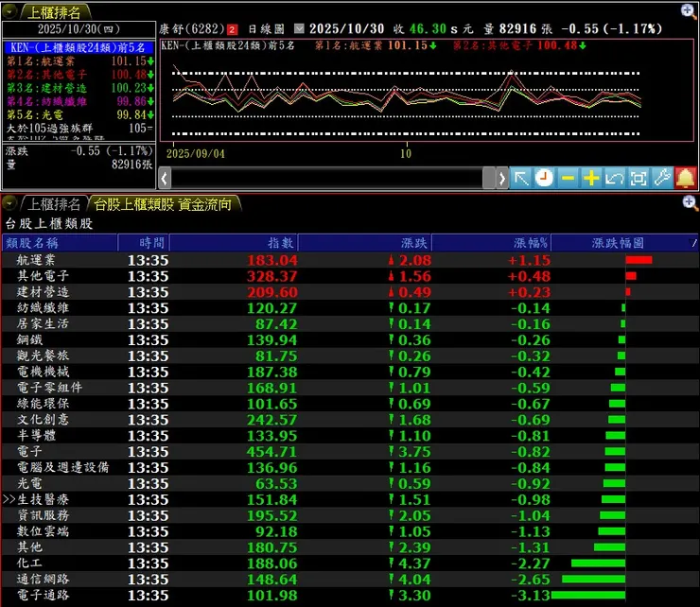Click chart date label 2025/09/04
The height and width of the screenshot is (607, 700).
(196, 154)
